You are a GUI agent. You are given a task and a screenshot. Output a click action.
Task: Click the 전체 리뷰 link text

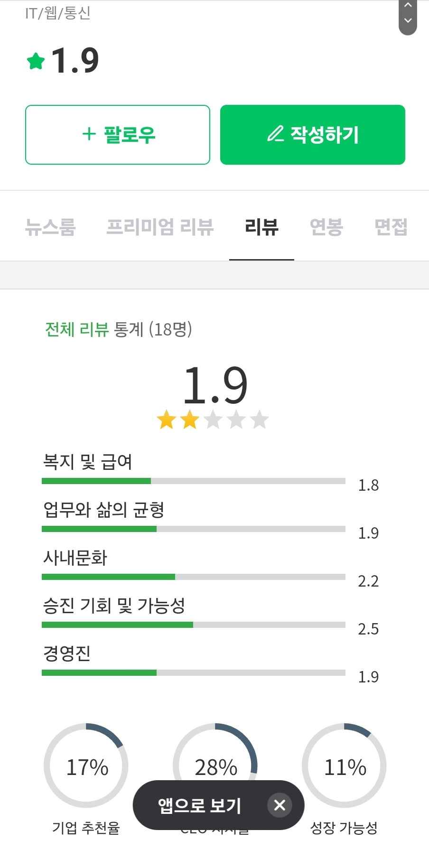77,329
